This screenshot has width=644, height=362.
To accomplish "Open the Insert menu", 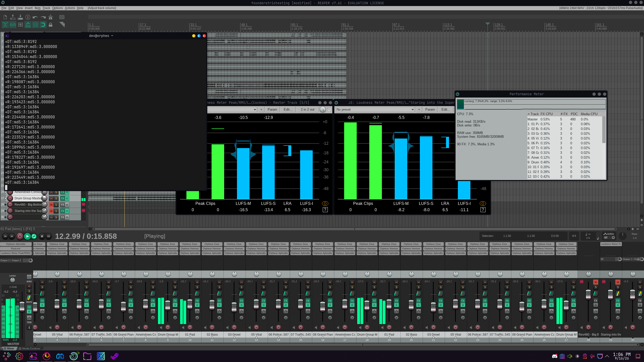I will [x=29, y=8].
